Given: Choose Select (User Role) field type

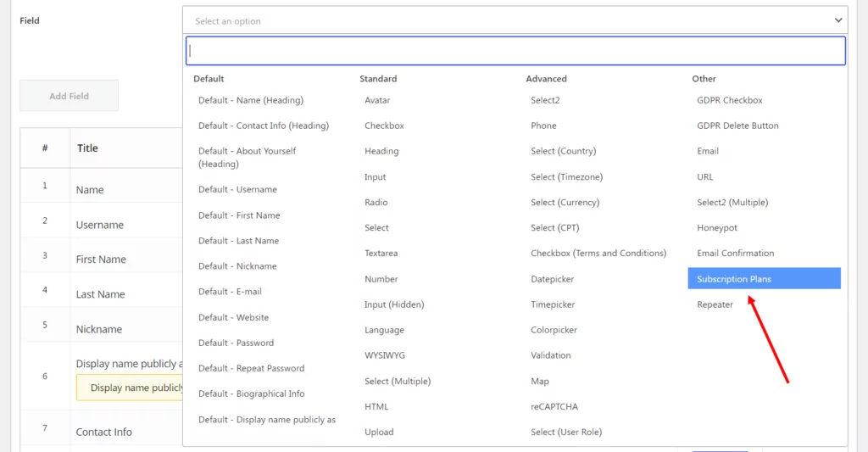Looking at the screenshot, I should [x=566, y=432].
